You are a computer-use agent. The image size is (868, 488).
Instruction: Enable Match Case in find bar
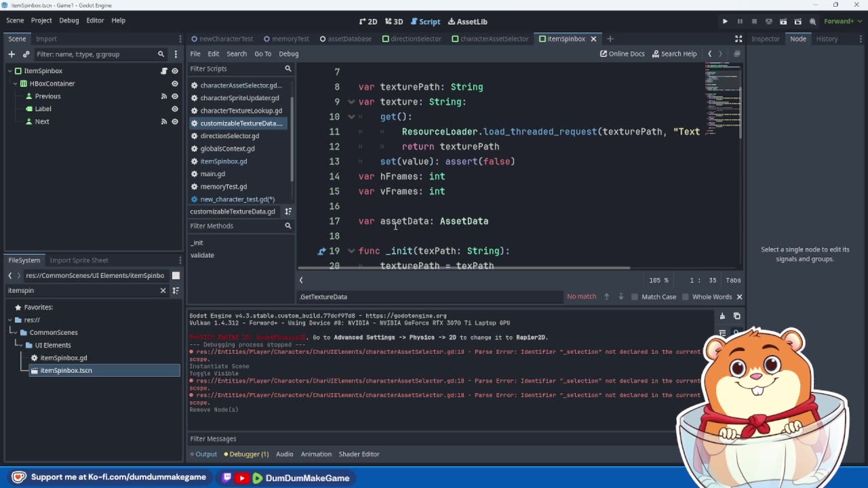tap(654, 297)
